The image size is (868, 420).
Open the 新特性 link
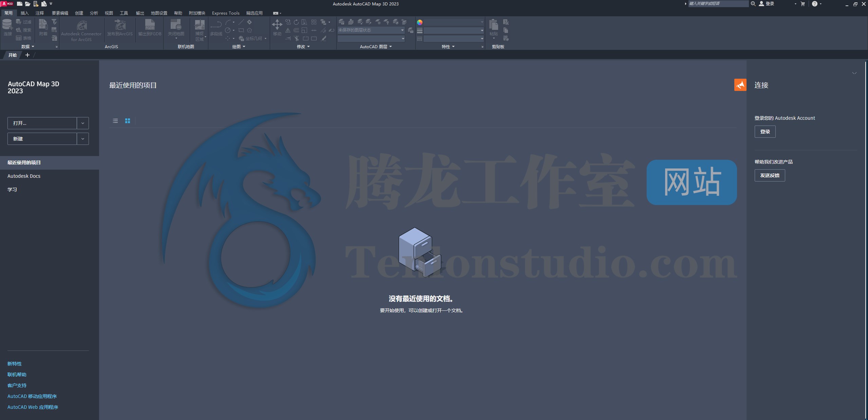point(15,364)
